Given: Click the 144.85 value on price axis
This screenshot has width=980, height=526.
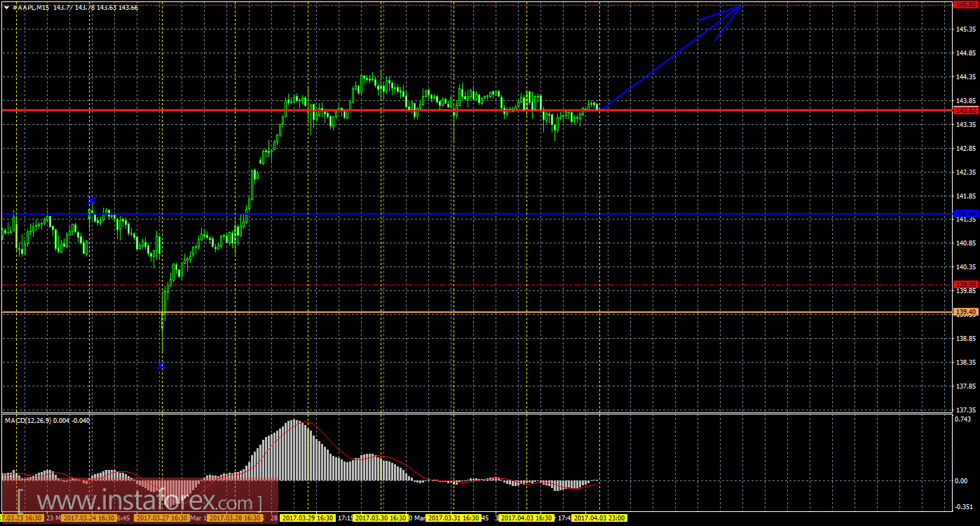Looking at the screenshot, I should [967, 53].
